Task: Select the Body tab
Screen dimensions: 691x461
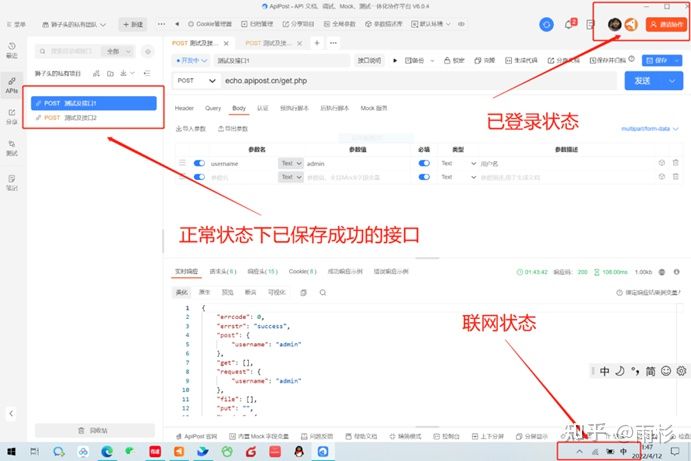Action: [239, 108]
